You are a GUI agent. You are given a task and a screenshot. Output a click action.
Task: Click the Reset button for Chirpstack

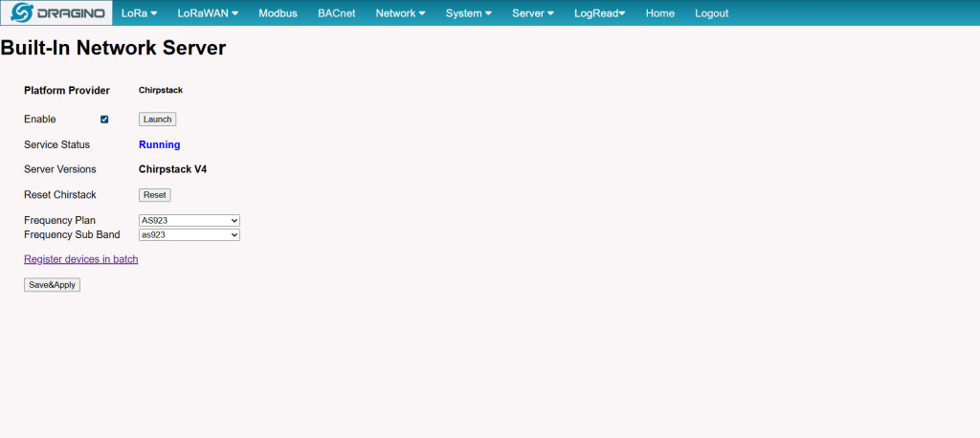155,195
